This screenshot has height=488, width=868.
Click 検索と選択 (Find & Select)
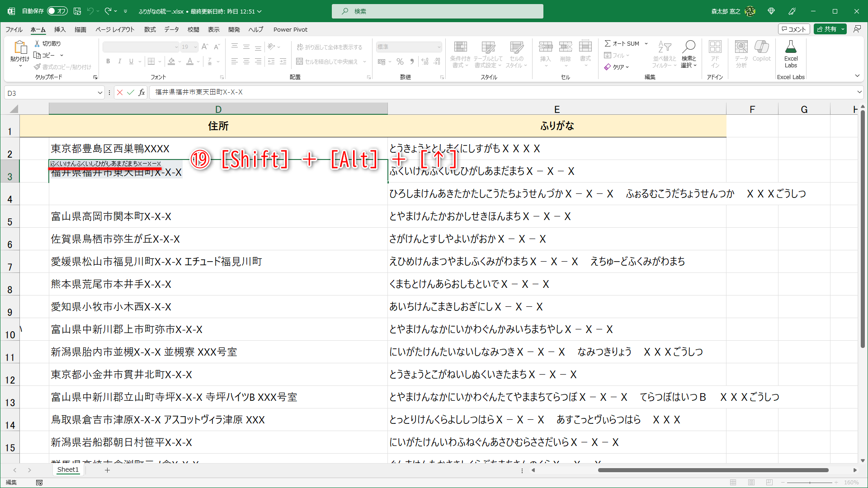tap(689, 53)
